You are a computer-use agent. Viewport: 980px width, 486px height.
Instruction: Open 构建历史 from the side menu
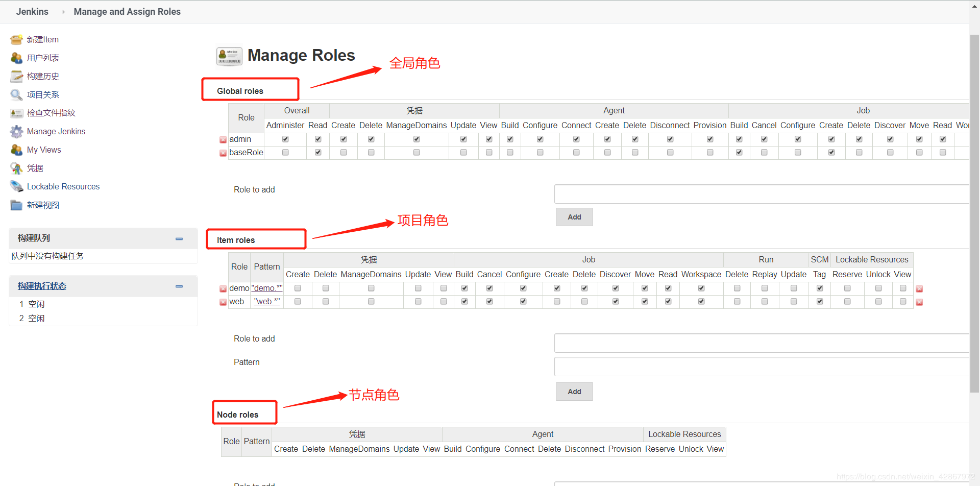(x=43, y=77)
